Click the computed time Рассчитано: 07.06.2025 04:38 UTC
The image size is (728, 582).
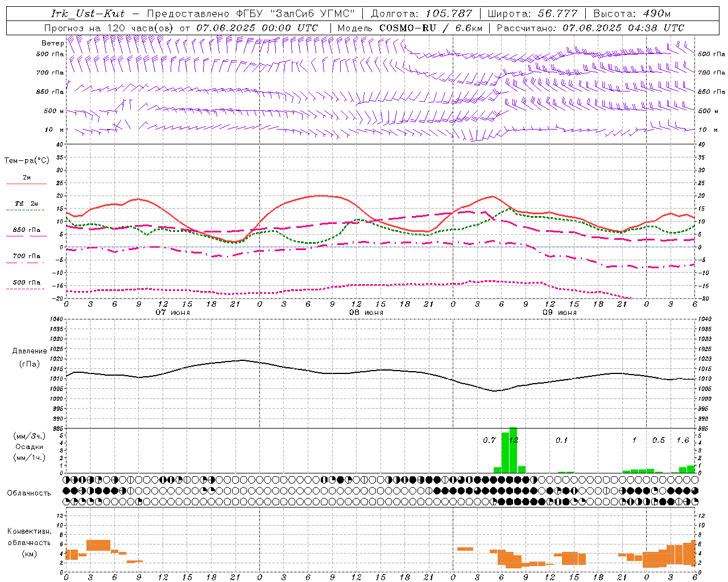pos(590,28)
